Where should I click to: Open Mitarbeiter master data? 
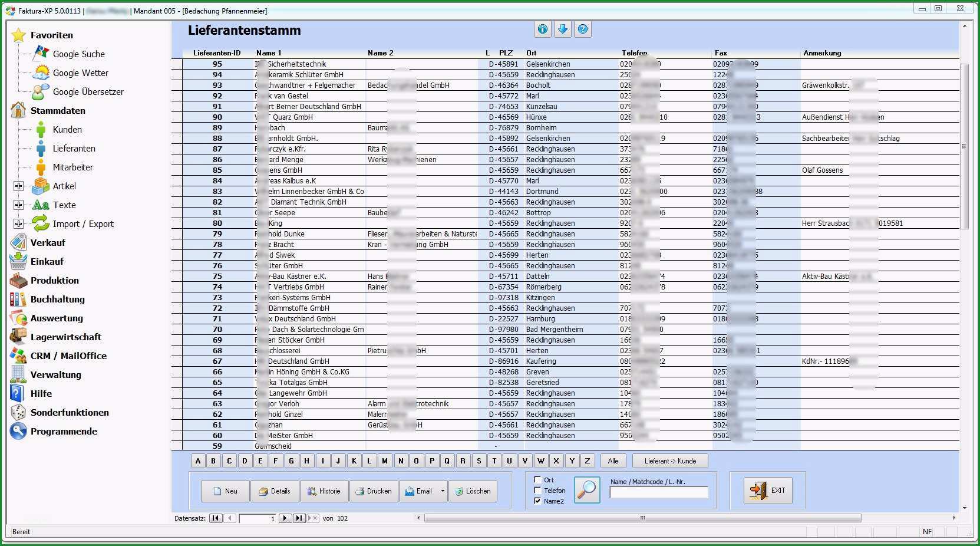[x=64, y=167]
